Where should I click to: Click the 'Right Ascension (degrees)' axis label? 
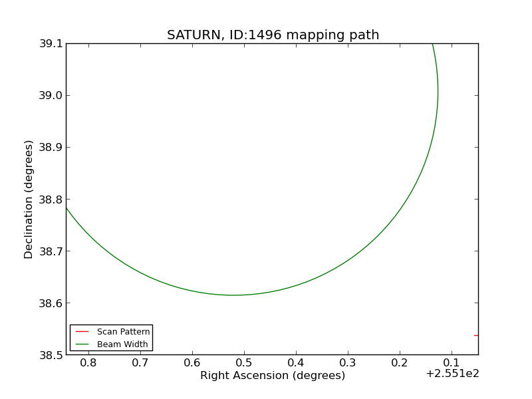[x=273, y=376]
